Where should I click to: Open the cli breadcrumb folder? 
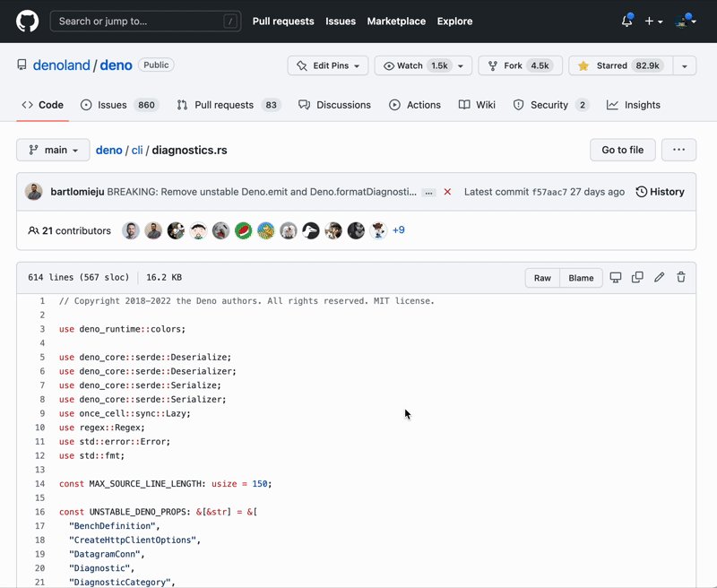point(137,150)
